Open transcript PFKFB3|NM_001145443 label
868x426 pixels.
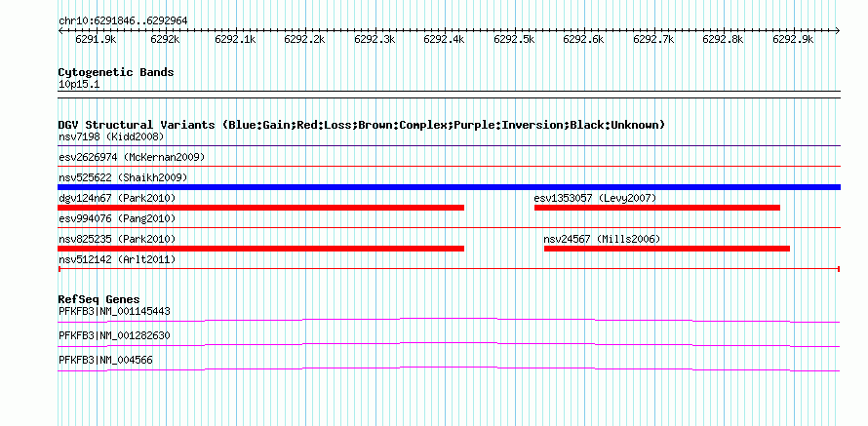coord(114,311)
